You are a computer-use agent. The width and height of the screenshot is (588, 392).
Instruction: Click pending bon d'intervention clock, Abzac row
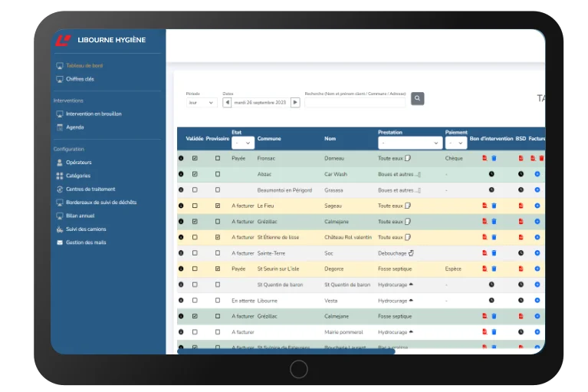pos(491,174)
